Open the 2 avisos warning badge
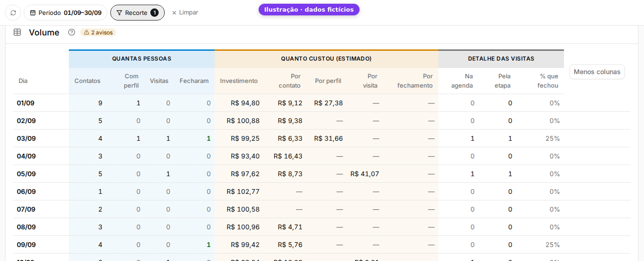 tap(98, 33)
